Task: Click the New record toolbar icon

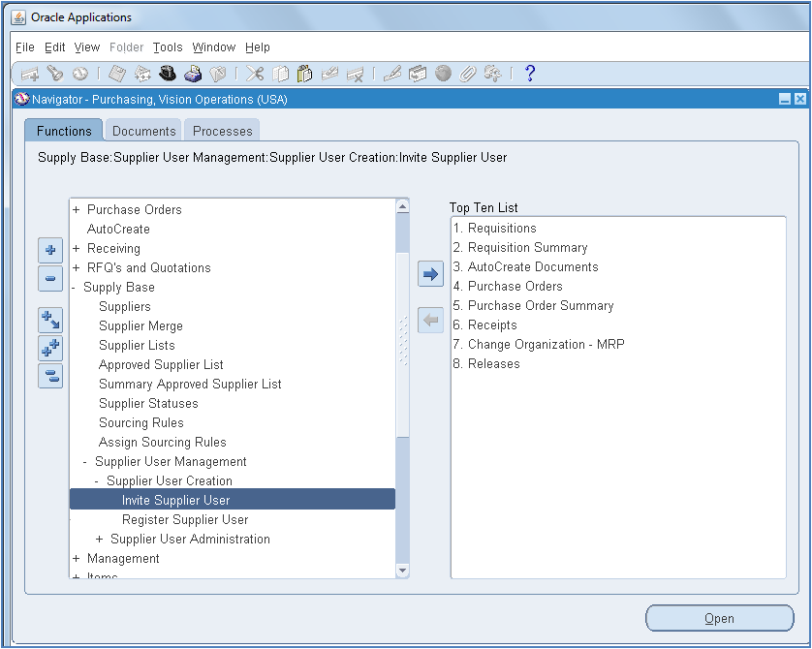Action: tap(30, 74)
